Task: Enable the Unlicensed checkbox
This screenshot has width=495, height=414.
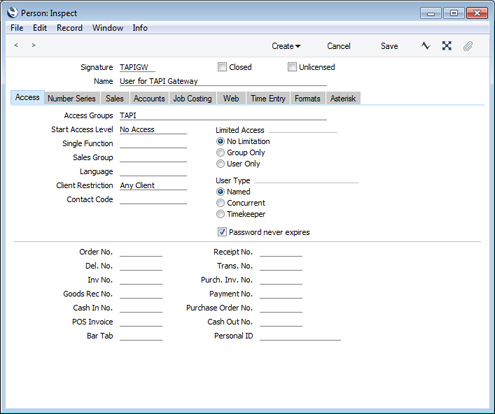Action: (292, 67)
